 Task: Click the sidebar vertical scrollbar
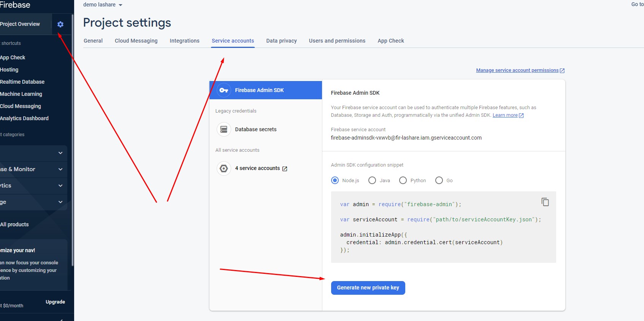[72, 141]
